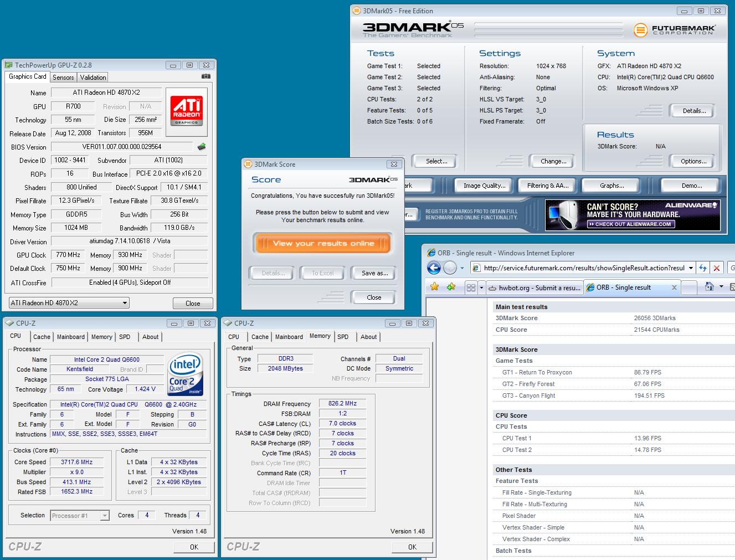Click OK in the right CPU-Z Memory window
This screenshot has width=735, height=560.
click(x=412, y=547)
